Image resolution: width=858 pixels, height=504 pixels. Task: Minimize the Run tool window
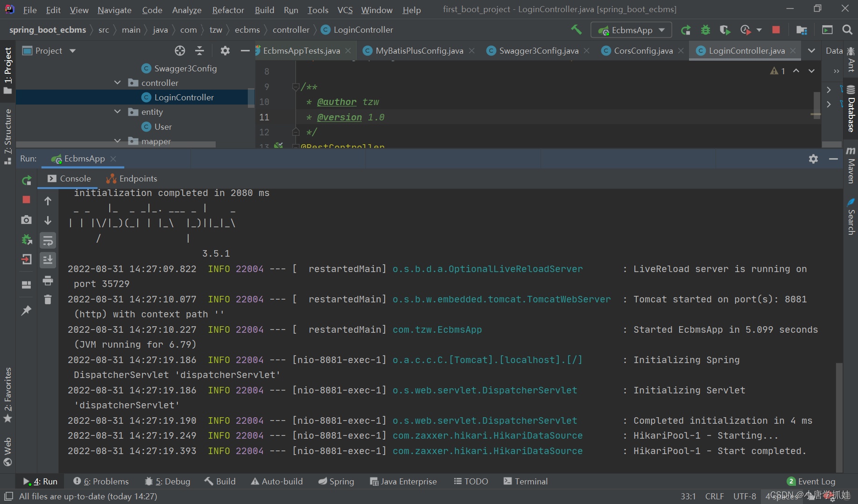[x=833, y=159]
